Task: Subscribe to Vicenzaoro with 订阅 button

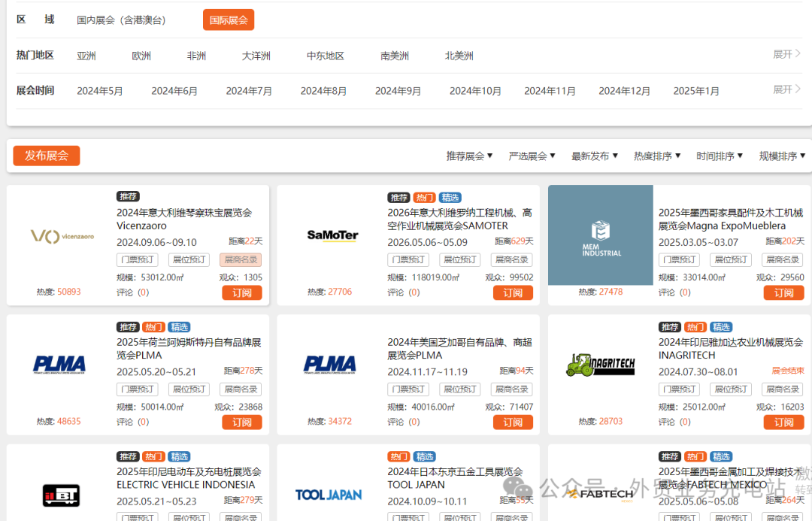Action: 242,292
